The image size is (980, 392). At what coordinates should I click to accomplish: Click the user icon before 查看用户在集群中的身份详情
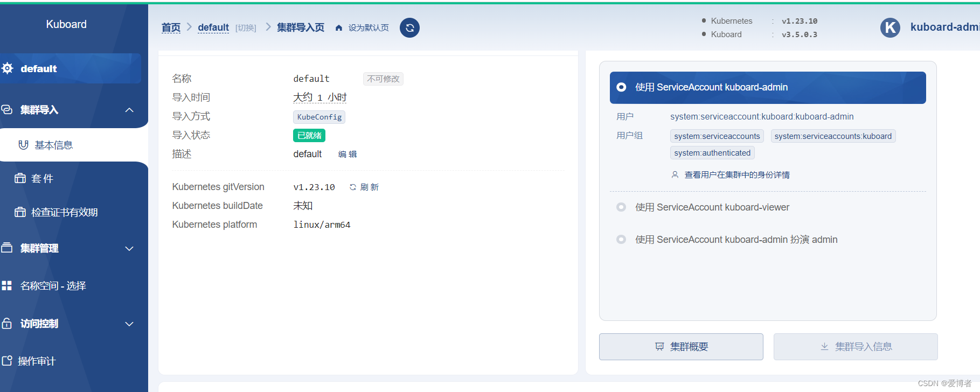[x=675, y=175]
